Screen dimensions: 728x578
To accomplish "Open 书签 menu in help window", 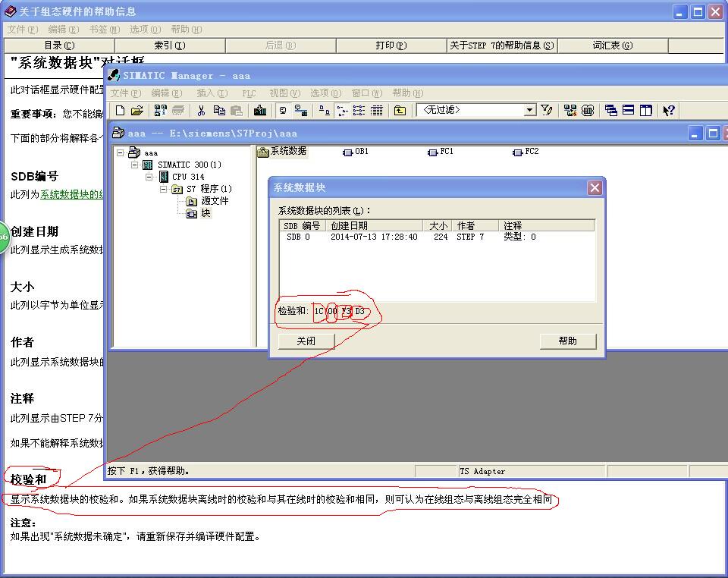I will pyautogui.click(x=105, y=30).
